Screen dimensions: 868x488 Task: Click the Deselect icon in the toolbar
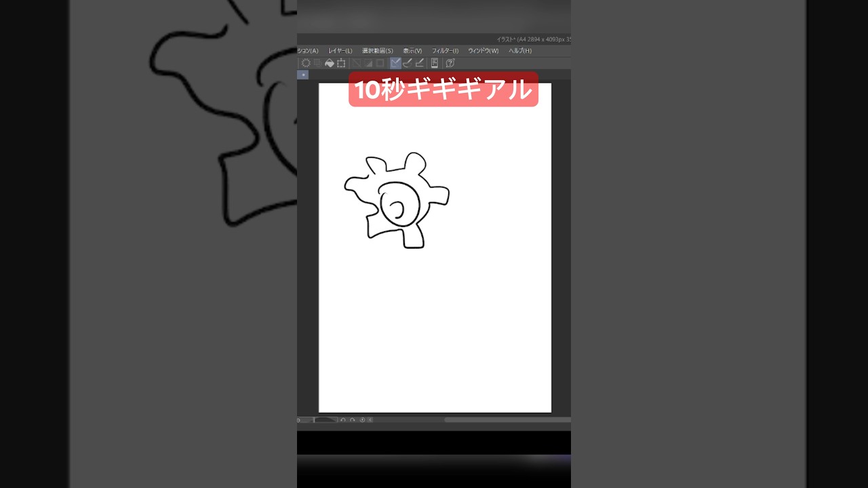317,62
